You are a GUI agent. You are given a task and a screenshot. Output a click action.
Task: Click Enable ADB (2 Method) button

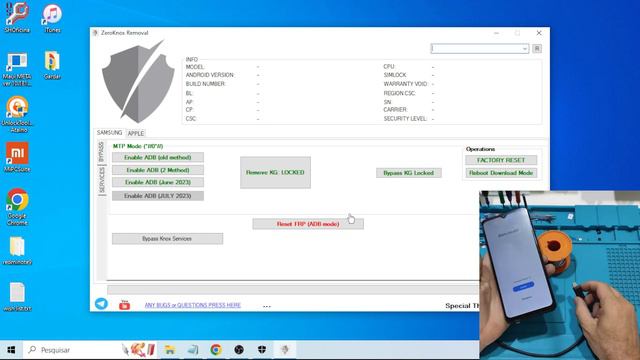(x=158, y=170)
